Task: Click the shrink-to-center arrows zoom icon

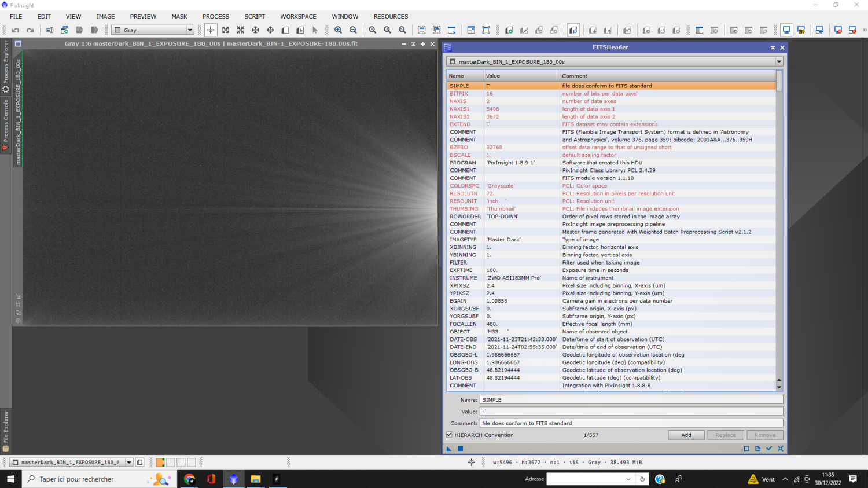Action: (241, 30)
